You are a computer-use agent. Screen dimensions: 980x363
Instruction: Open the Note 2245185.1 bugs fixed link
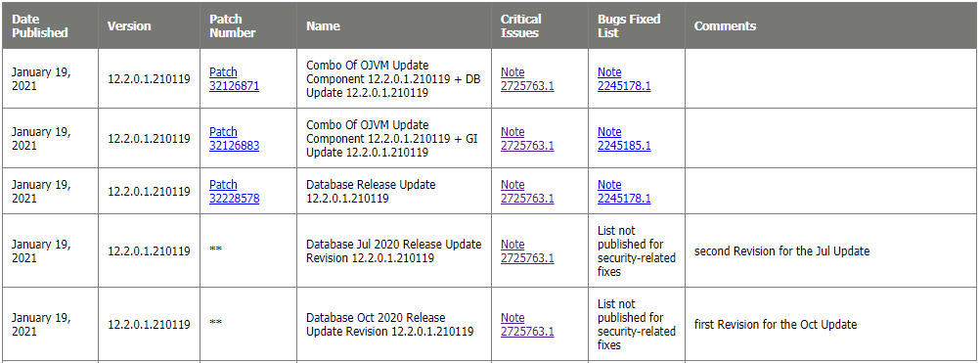point(624,139)
